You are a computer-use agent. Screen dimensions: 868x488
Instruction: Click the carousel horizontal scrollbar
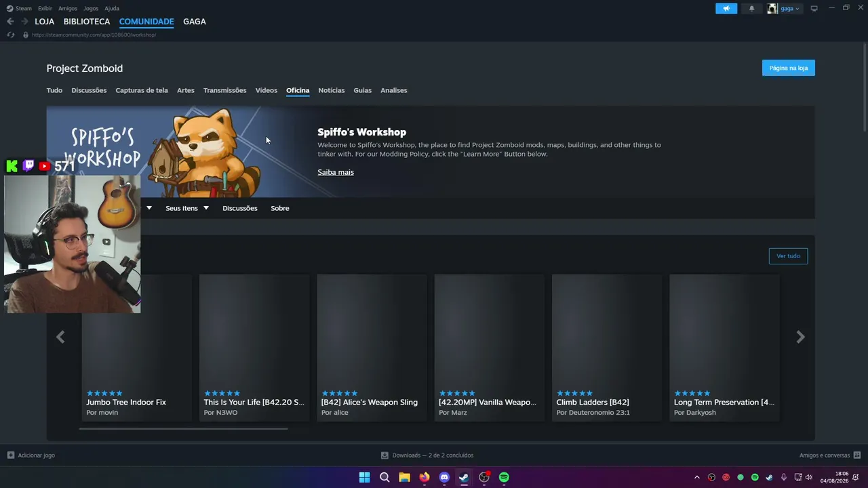183,428
